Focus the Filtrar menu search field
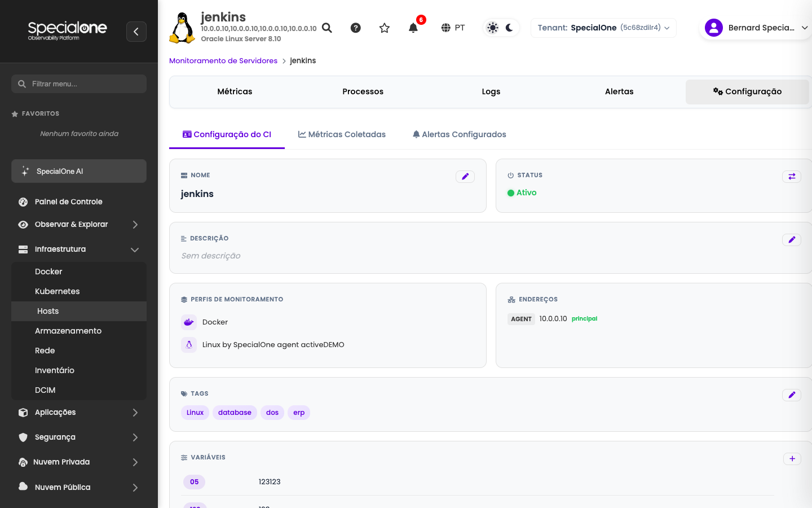 pyautogui.click(x=79, y=84)
